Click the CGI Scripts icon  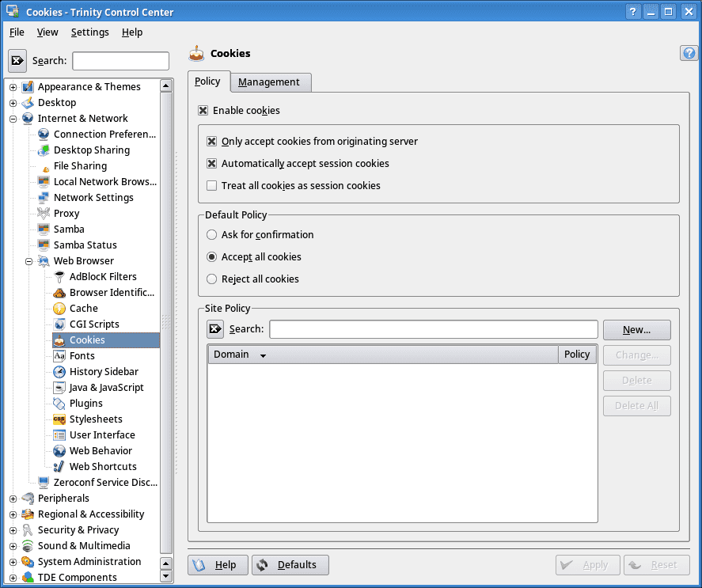pyautogui.click(x=59, y=324)
